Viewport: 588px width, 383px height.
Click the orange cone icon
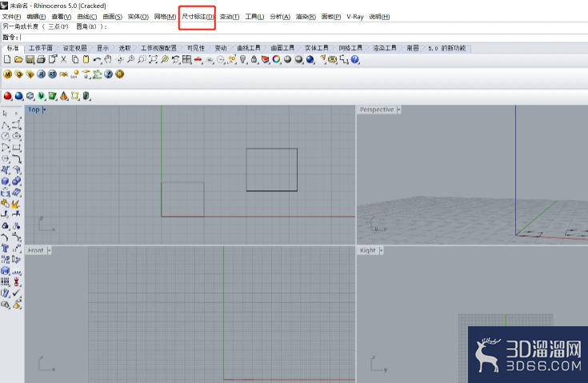click(64, 96)
